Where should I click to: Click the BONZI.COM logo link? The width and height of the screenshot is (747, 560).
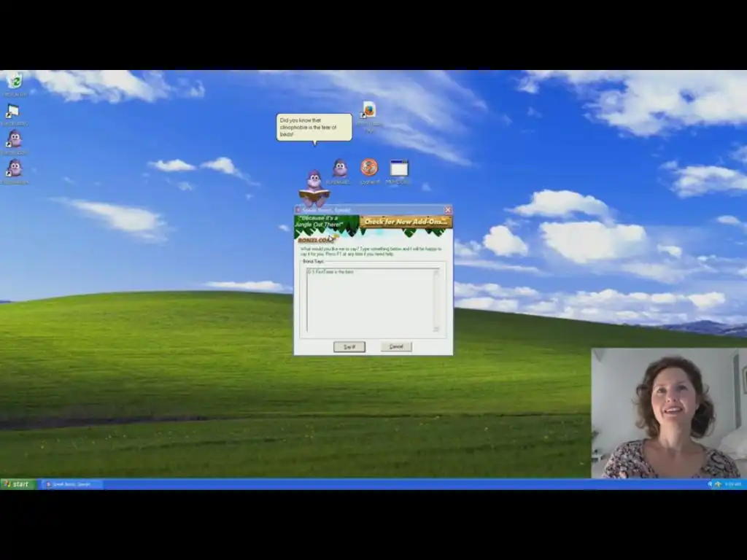point(317,239)
